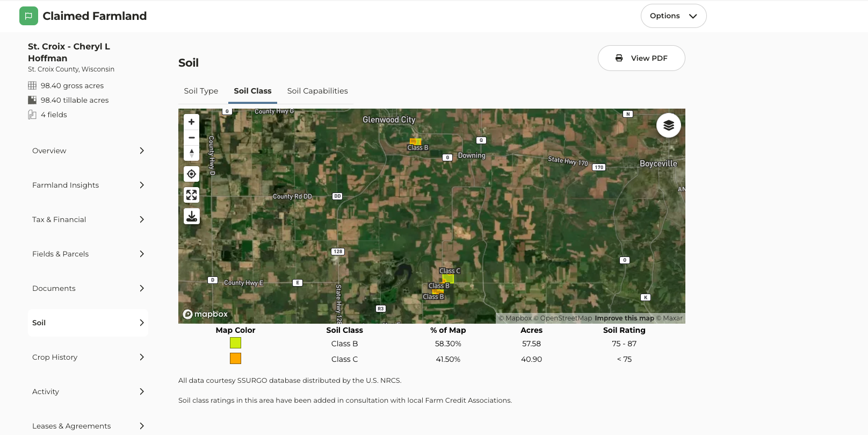Click the Soil sidebar item

point(88,323)
